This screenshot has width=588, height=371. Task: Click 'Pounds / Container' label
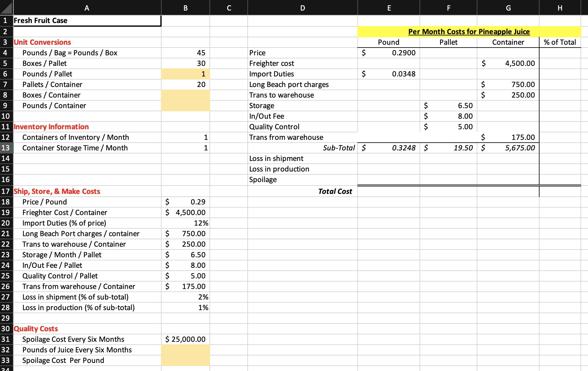click(x=54, y=106)
